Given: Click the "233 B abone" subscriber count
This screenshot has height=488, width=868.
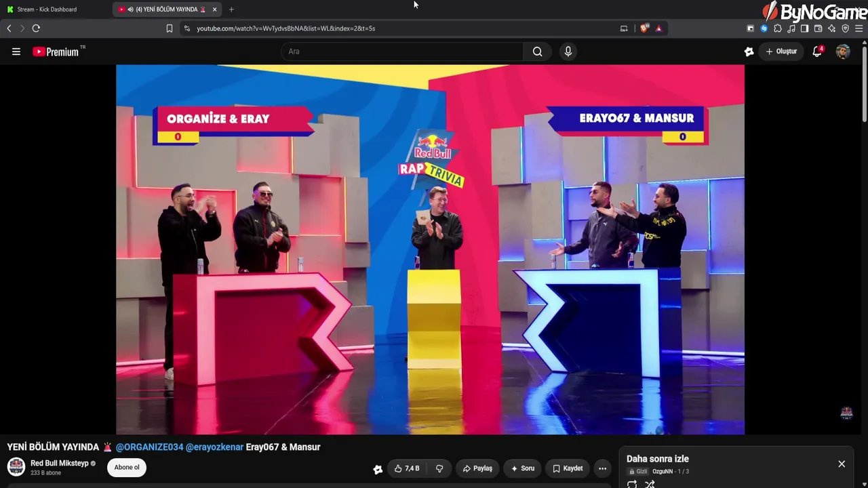Looking at the screenshot, I should pos(45,473).
